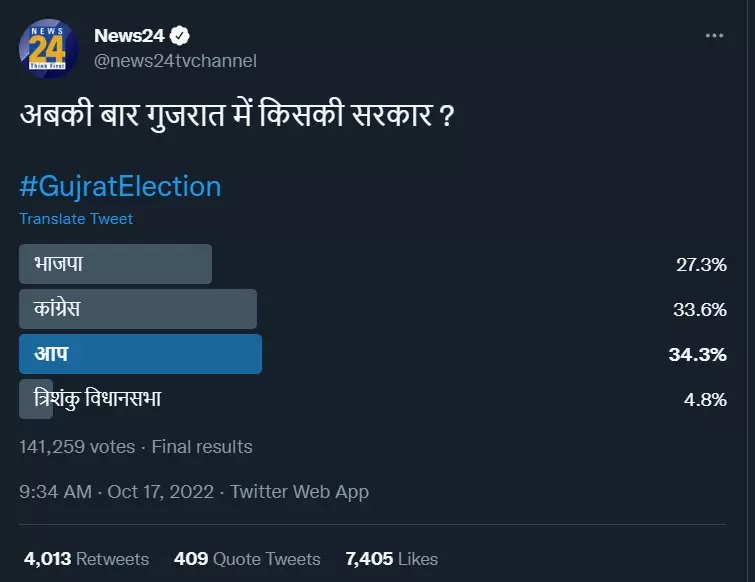Open the 9:34 AM Oct 17, 2022 timestamp

(x=117, y=492)
